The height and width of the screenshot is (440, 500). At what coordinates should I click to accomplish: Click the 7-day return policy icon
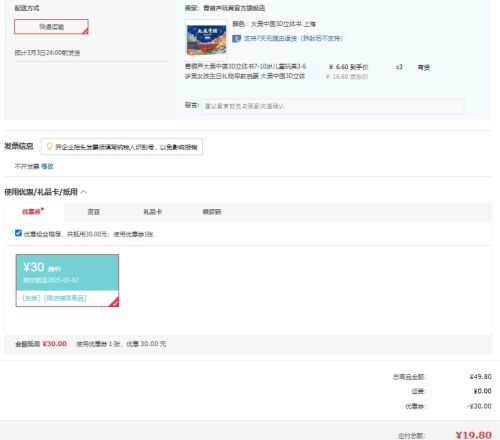pos(236,38)
